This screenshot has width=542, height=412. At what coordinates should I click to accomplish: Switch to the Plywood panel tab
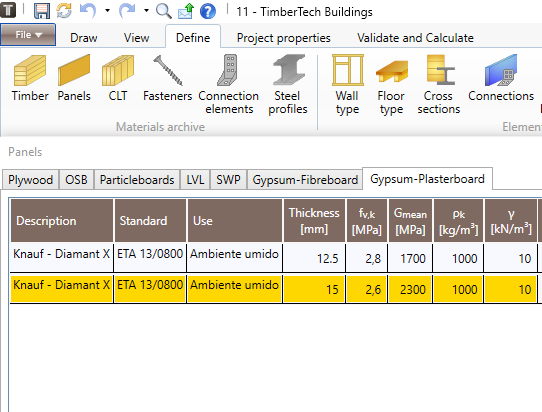coord(30,180)
